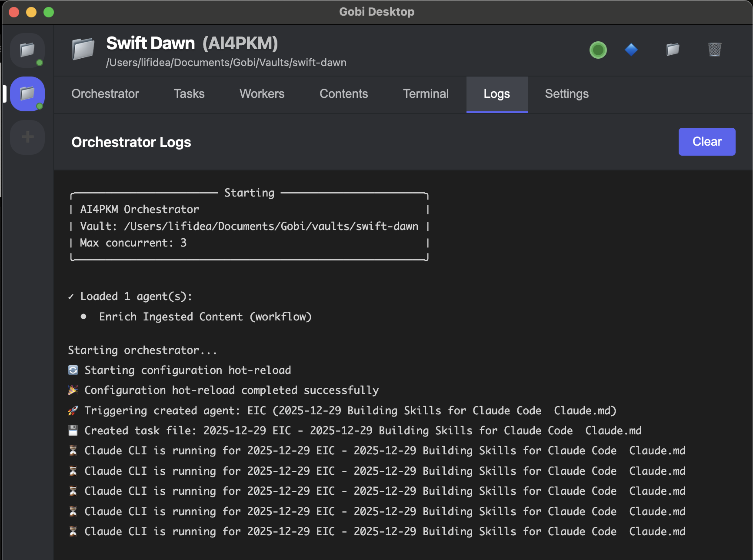Image resolution: width=753 pixels, height=560 pixels.
Task: Click the vault path under Swift Dawn title
Action: pyautogui.click(x=226, y=63)
